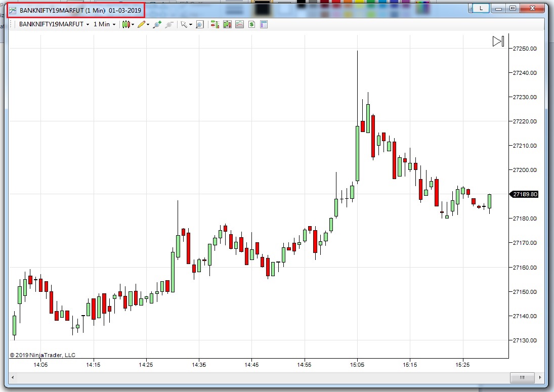Maximize the BANKNIFTY19MARFUT chart window

pos(513,9)
